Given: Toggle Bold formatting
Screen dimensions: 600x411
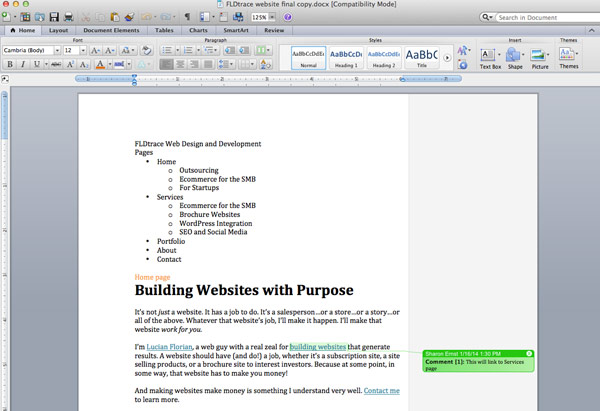Looking at the screenshot, I should tap(10, 64).
